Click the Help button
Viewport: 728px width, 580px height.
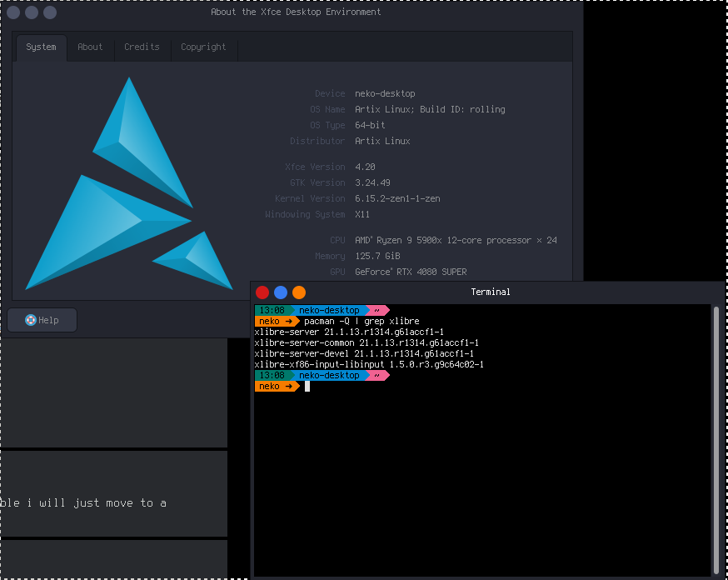pos(42,320)
